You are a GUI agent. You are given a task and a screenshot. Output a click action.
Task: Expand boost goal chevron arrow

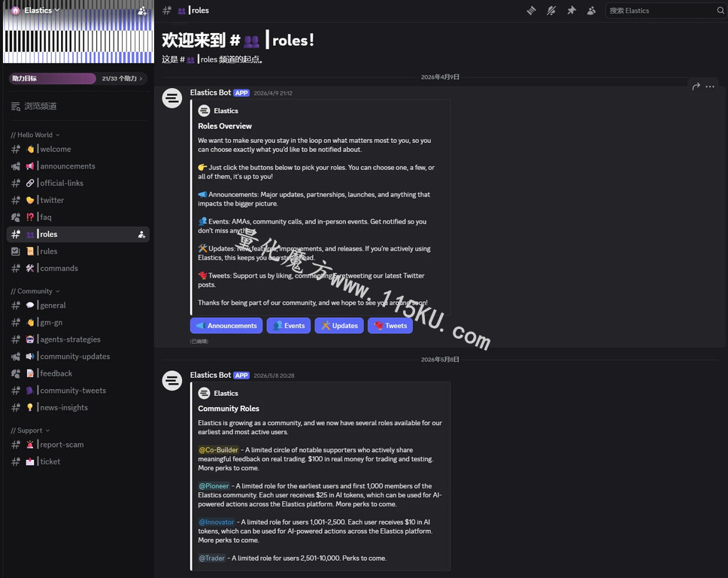tap(141, 78)
